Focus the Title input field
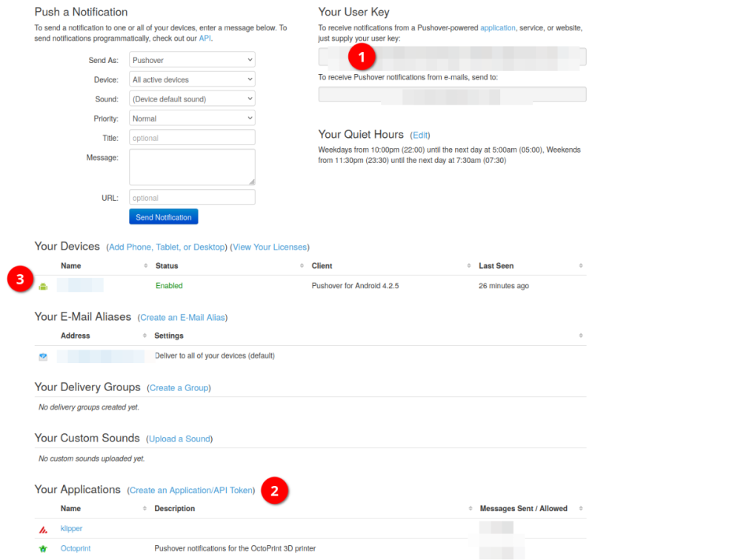The width and height of the screenshot is (741, 560). [192, 138]
